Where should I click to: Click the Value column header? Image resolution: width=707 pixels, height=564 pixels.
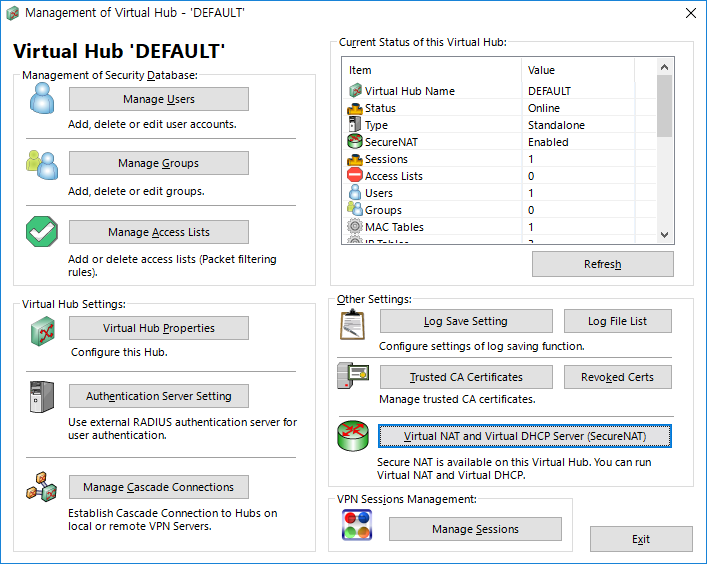[x=589, y=70]
